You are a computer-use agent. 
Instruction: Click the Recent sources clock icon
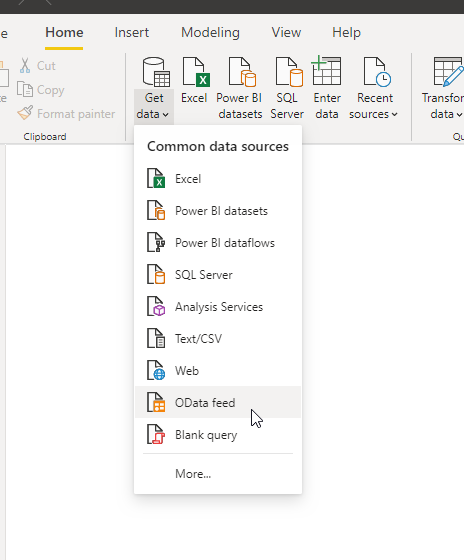(x=377, y=72)
